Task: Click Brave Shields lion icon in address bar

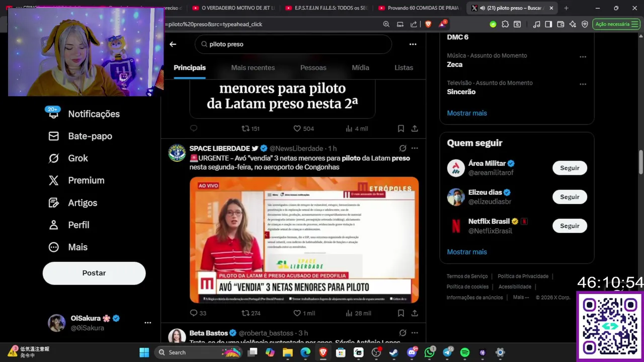Action: point(428,24)
